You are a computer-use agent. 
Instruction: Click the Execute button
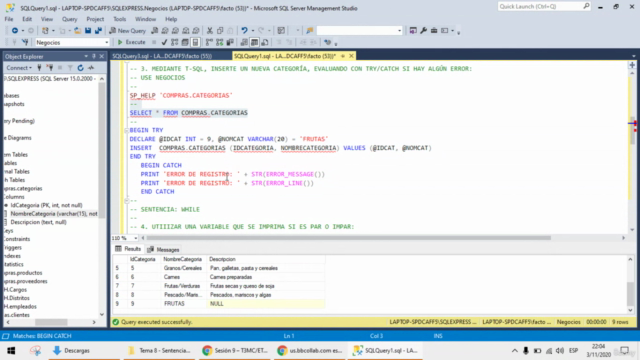coord(131,42)
